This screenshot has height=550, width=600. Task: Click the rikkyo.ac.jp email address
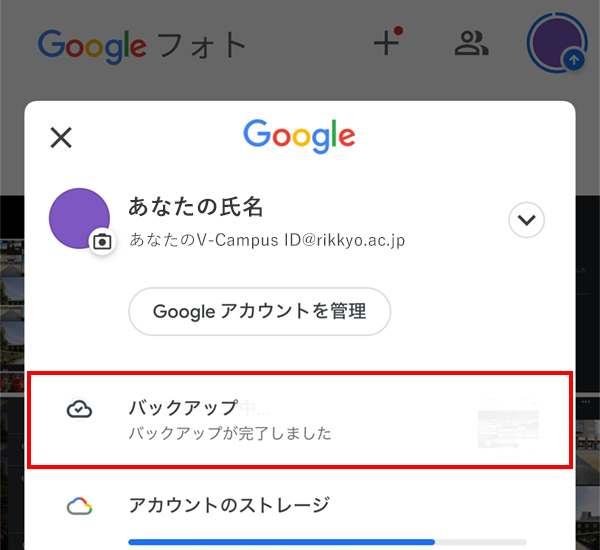[267, 240]
